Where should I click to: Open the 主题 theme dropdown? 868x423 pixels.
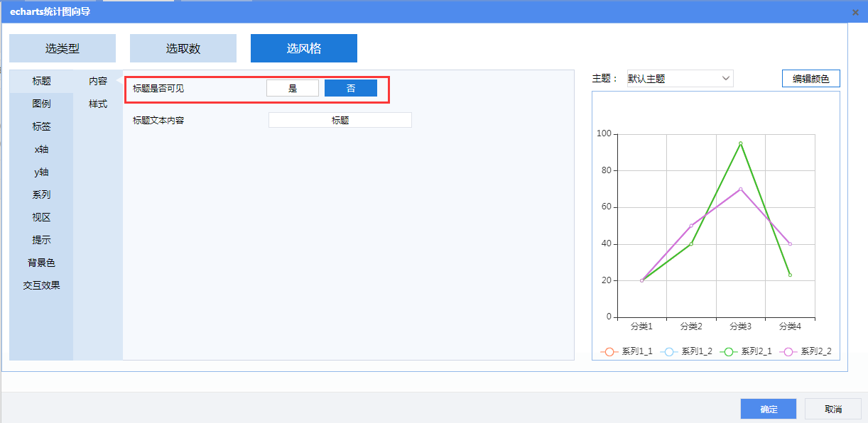point(679,79)
